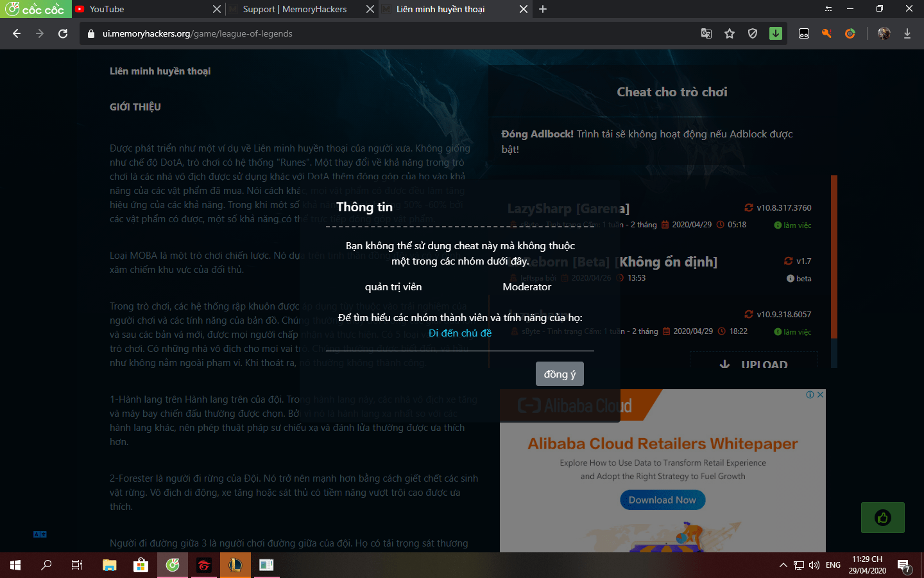Click the green thumbs-up button
924x578 pixels.
(883, 518)
